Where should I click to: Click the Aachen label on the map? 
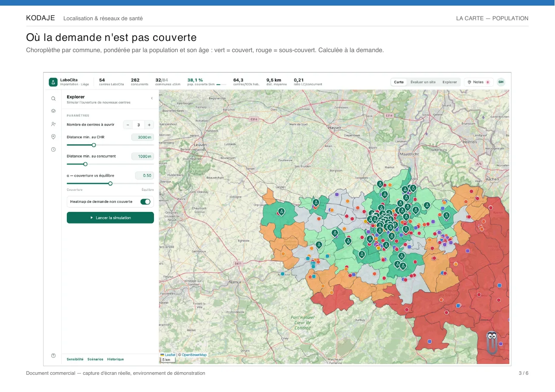tap(492, 179)
